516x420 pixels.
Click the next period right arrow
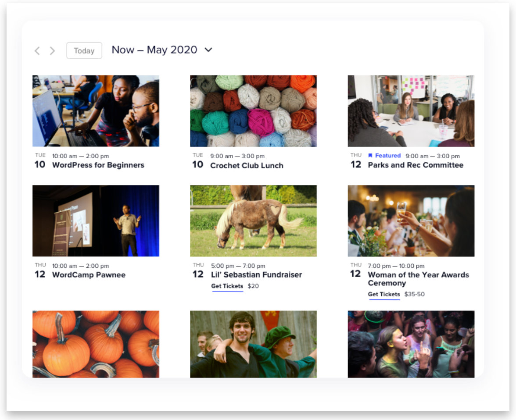(52, 51)
